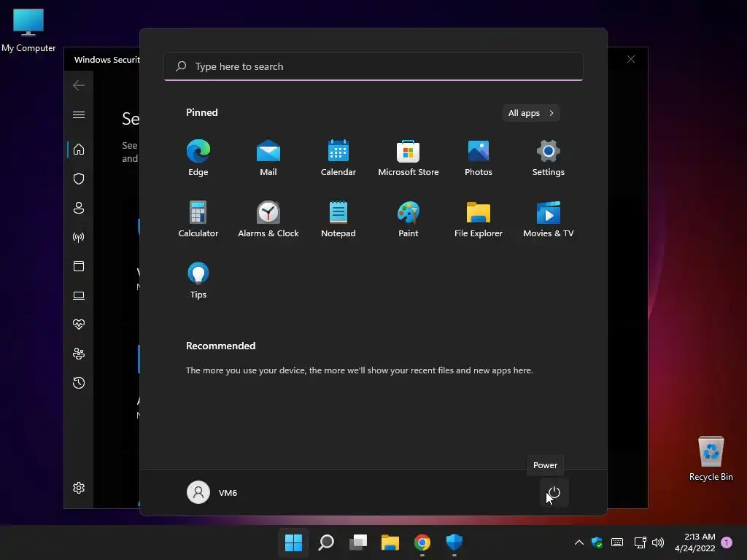
Task: Open taskbar Search
Action: pos(326,542)
